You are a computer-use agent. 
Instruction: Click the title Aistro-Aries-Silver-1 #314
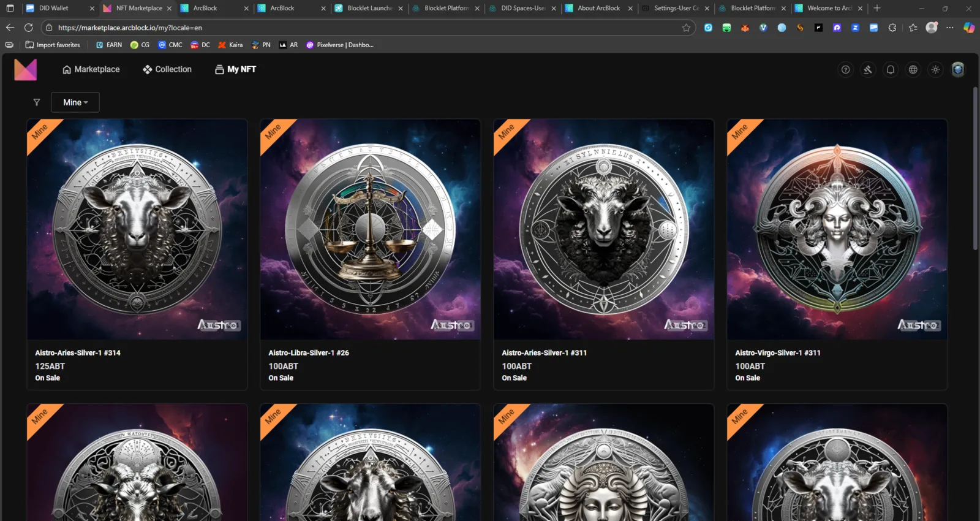[78, 353]
